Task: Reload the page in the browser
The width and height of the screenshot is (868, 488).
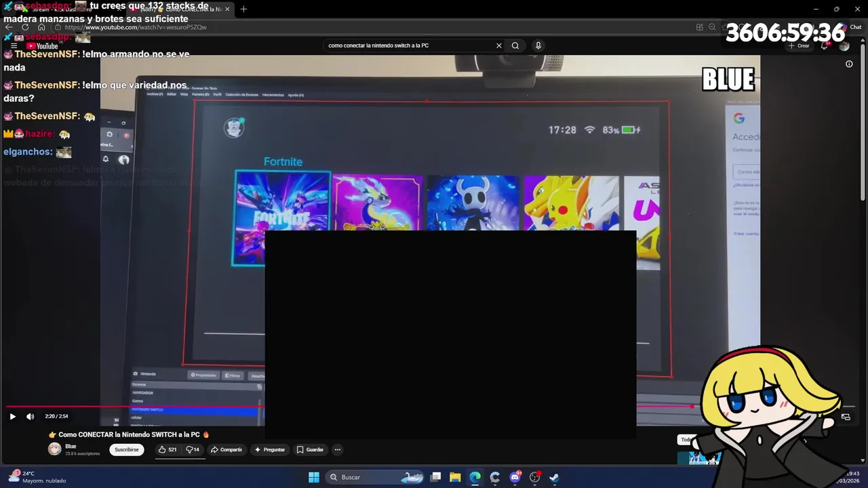Action: point(25,27)
